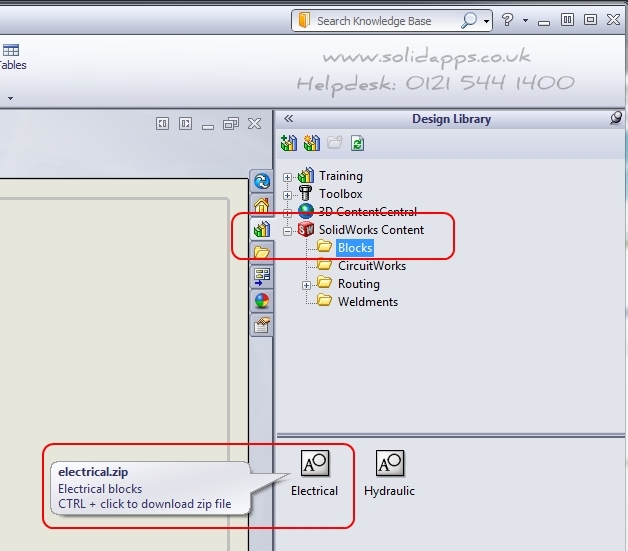Open the View Palette task pane tab

point(262,277)
